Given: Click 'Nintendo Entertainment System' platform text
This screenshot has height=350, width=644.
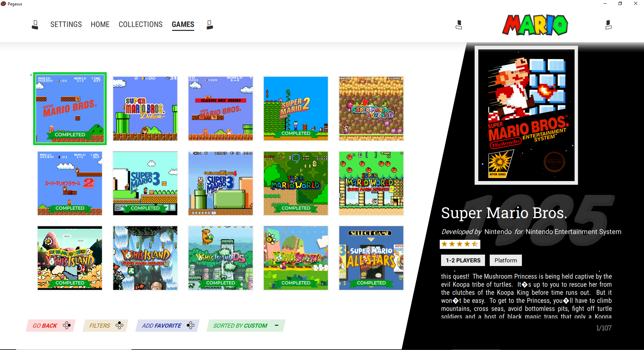Looking at the screenshot, I should point(573,232).
